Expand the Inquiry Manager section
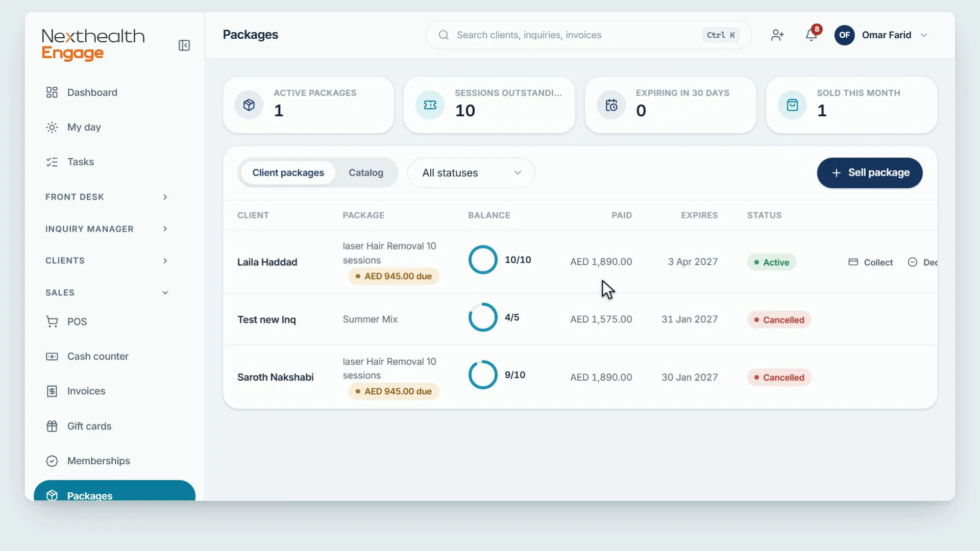 tap(107, 229)
